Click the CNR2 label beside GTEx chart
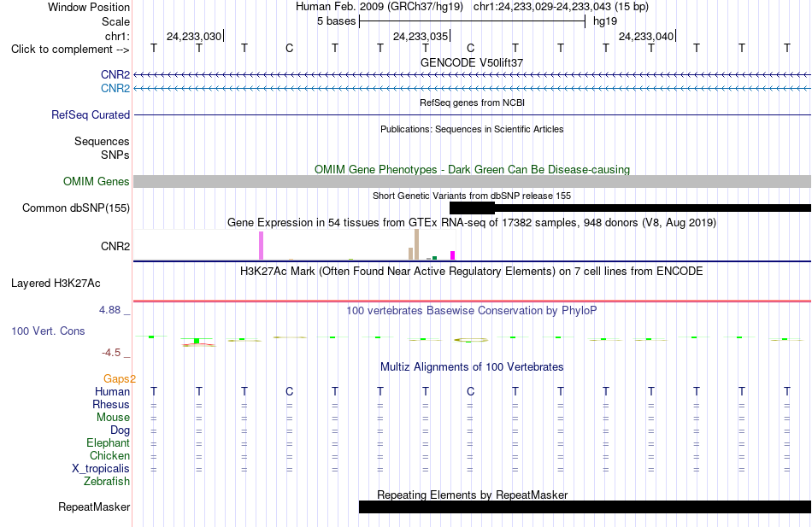Viewport: 812px width, 527px height. [x=115, y=246]
